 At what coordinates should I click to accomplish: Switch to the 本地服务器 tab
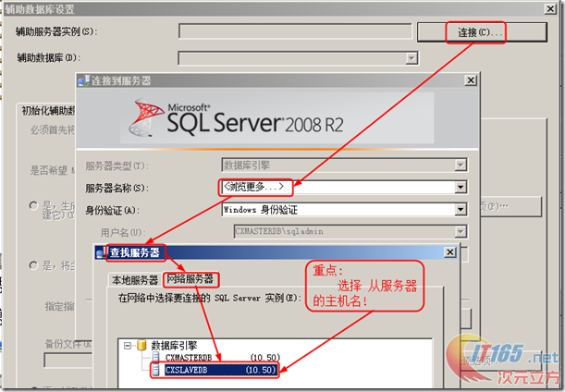point(135,280)
